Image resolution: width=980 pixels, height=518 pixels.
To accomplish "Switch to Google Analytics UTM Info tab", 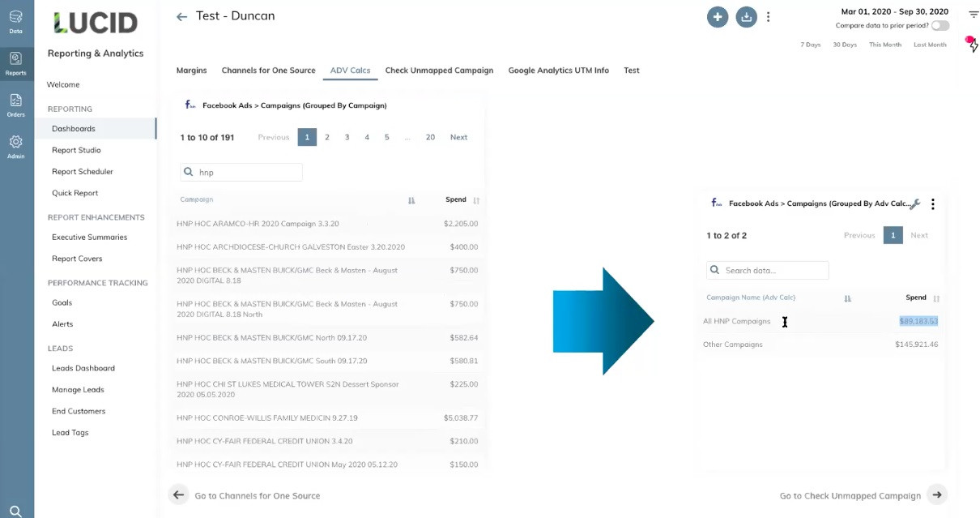I will (558, 71).
